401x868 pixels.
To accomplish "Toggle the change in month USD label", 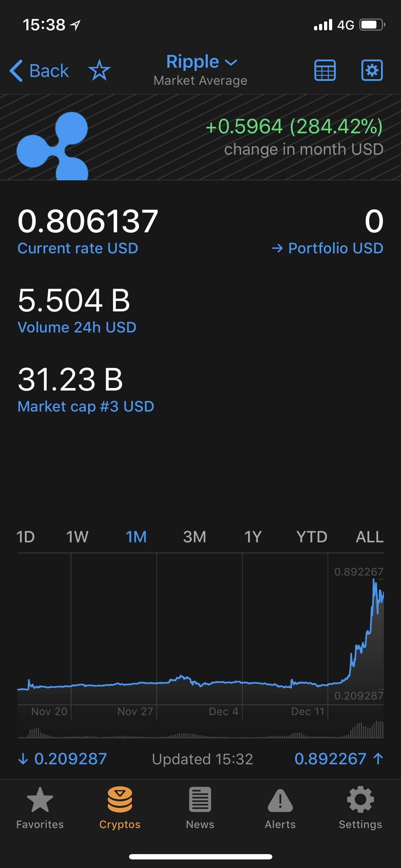I will (x=304, y=149).
